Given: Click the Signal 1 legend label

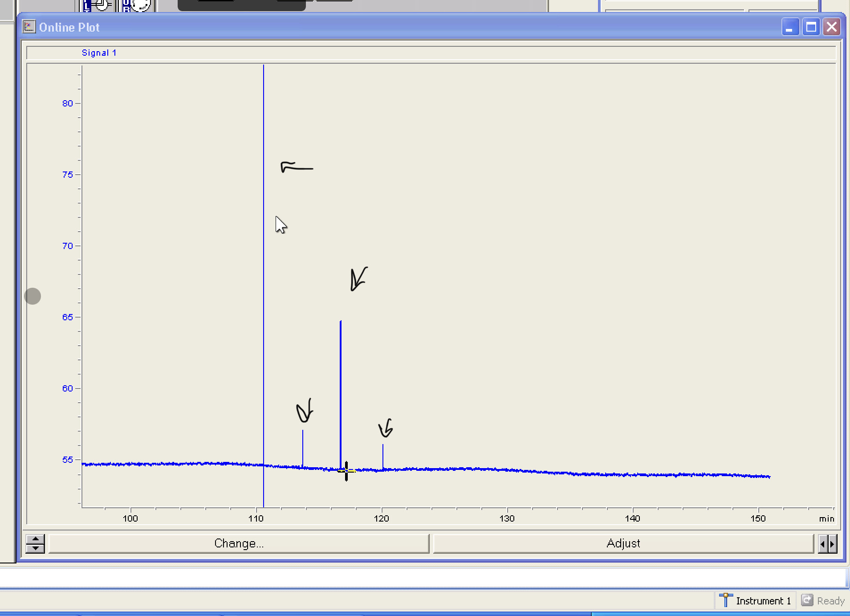Looking at the screenshot, I should 99,53.
